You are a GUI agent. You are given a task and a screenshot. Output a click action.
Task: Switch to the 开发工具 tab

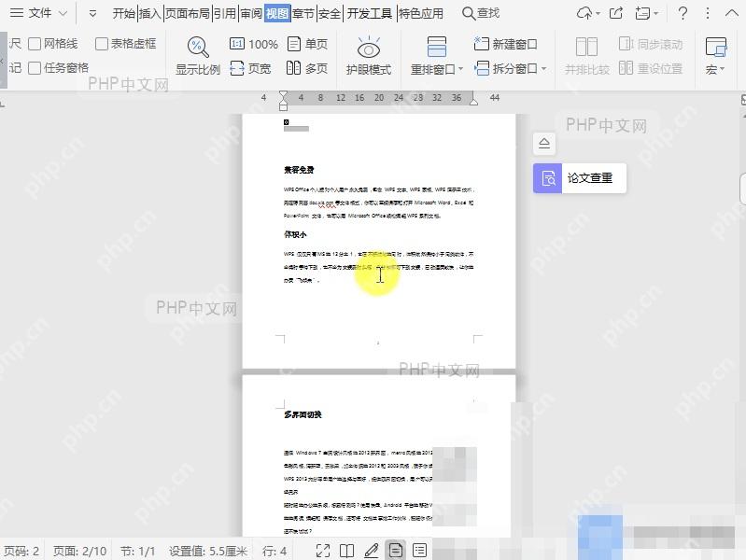click(369, 13)
